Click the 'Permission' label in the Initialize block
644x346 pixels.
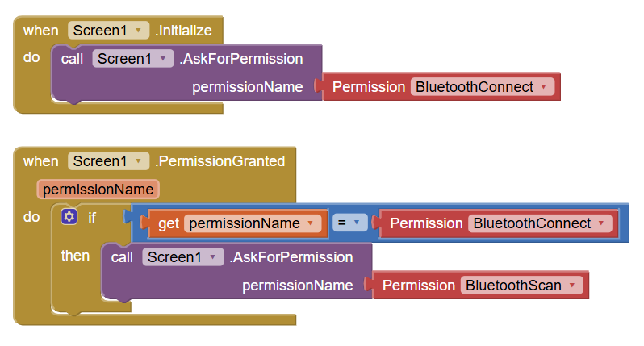369,87
